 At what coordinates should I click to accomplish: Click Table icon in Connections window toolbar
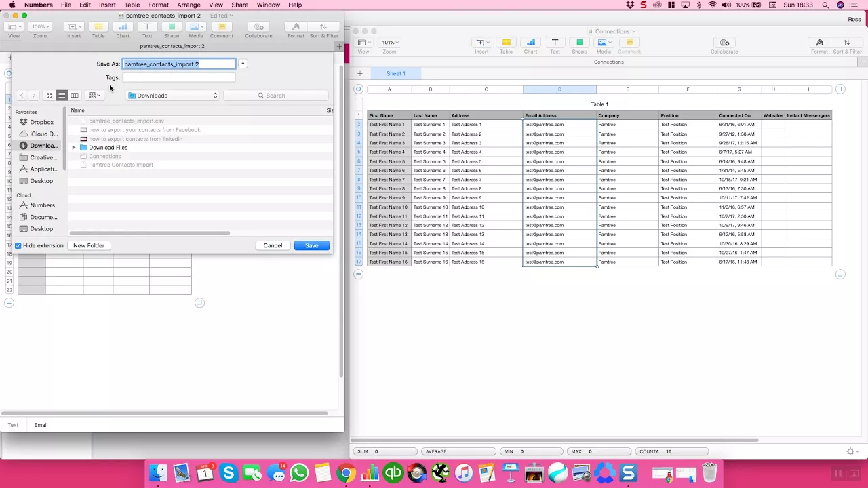coord(506,43)
